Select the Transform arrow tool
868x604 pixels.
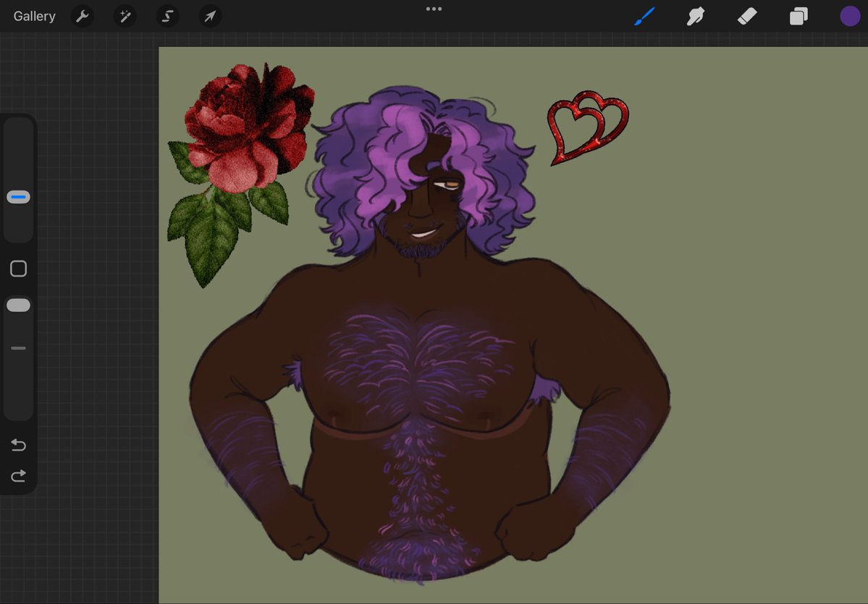(x=209, y=16)
